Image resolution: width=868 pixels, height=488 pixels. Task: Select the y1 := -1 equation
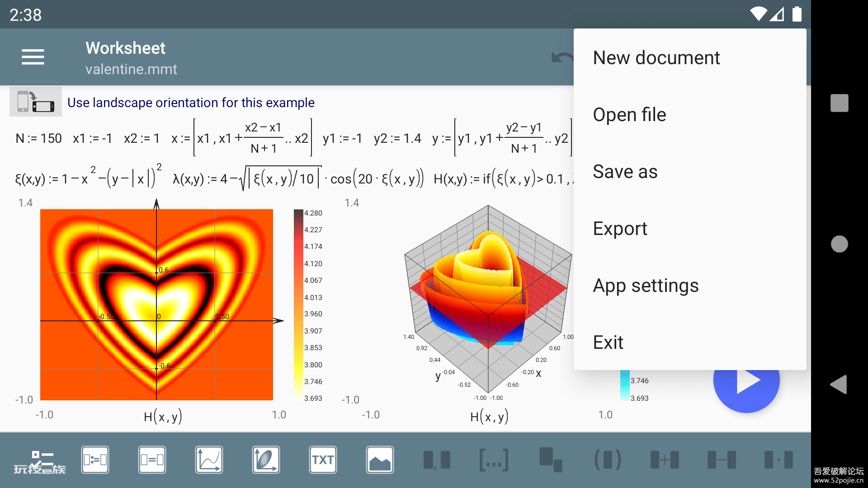[342, 138]
